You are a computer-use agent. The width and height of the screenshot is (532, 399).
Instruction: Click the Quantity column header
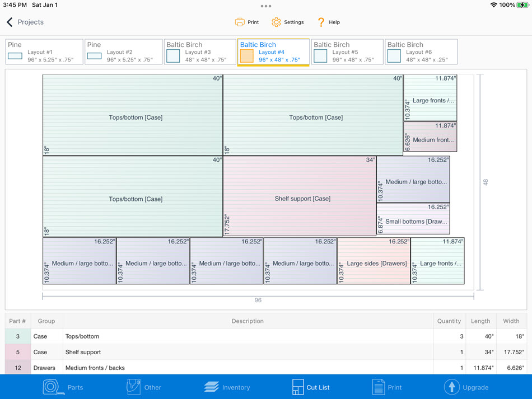pos(449,321)
